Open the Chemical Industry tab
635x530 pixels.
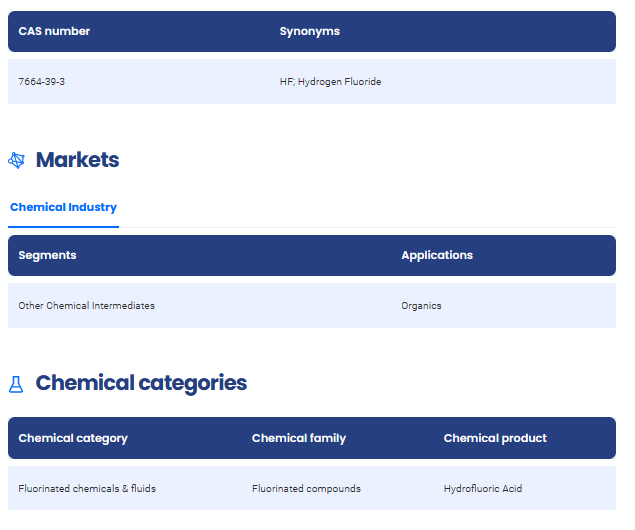point(63,208)
